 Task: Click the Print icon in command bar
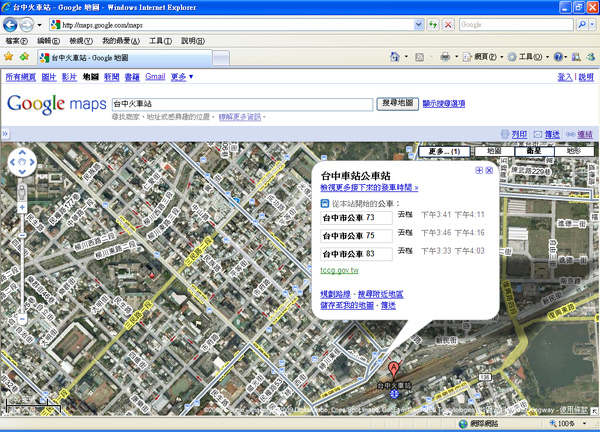(x=445, y=57)
